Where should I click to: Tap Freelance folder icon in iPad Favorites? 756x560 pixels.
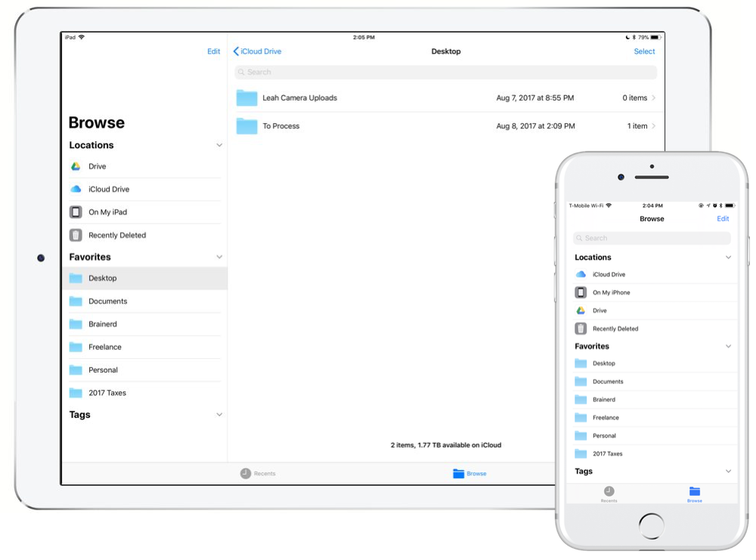(x=76, y=347)
